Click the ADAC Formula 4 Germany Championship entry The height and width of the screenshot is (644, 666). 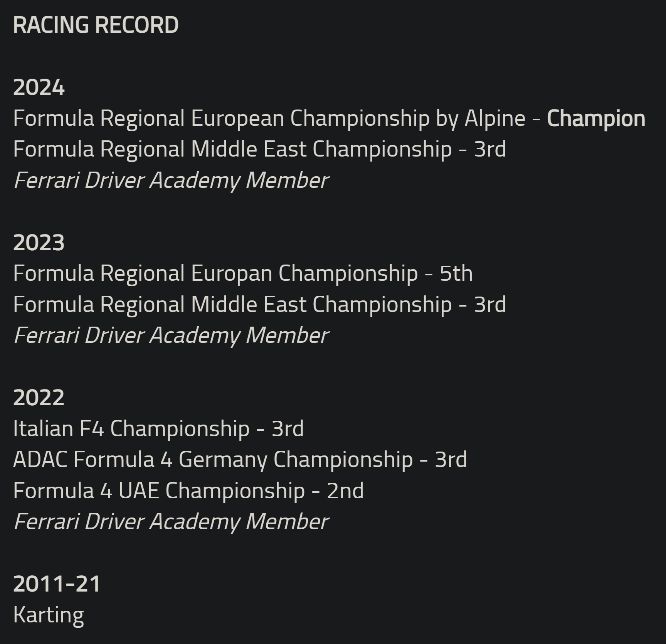[x=240, y=460]
